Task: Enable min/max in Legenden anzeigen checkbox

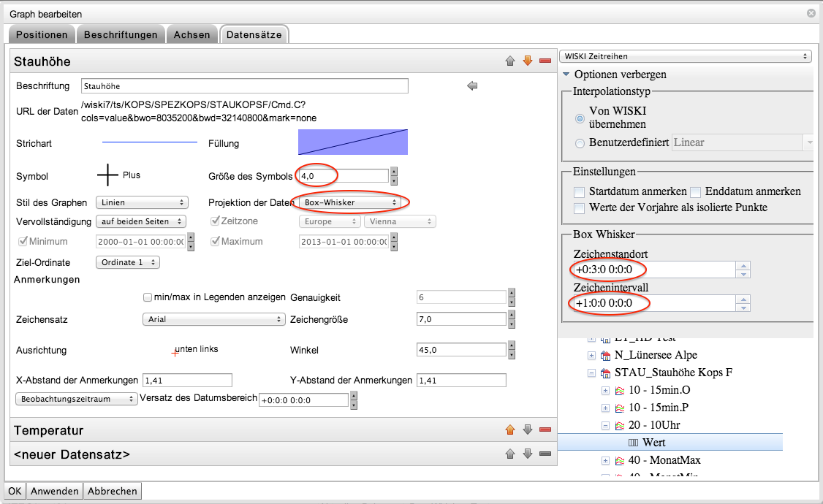Action: [x=148, y=297]
